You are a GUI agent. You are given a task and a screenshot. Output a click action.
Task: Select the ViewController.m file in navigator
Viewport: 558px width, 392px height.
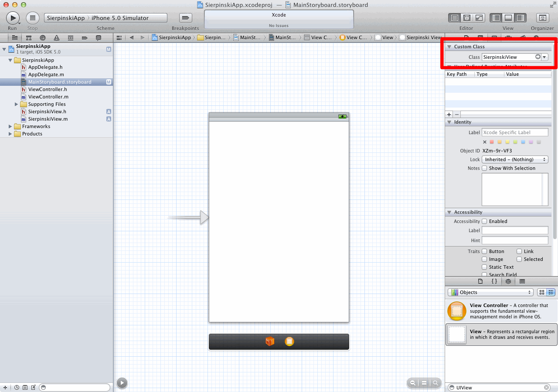click(x=48, y=97)
